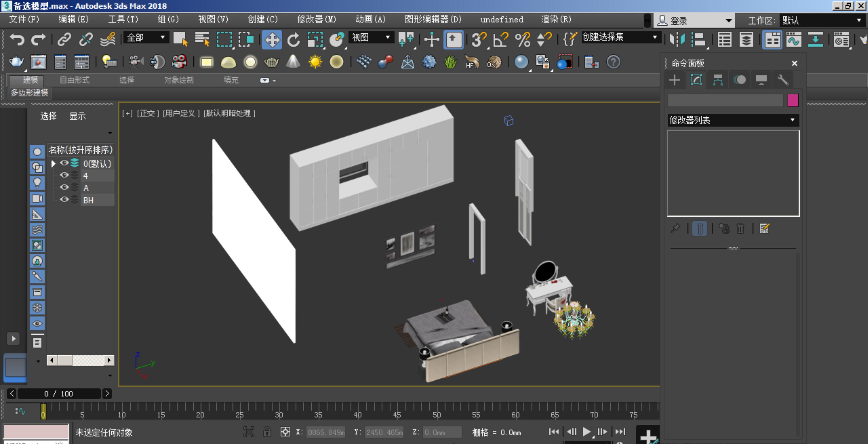Open the Create panel plus tab
The width and height of the screenshot is (868, 444).
point(675,80)
